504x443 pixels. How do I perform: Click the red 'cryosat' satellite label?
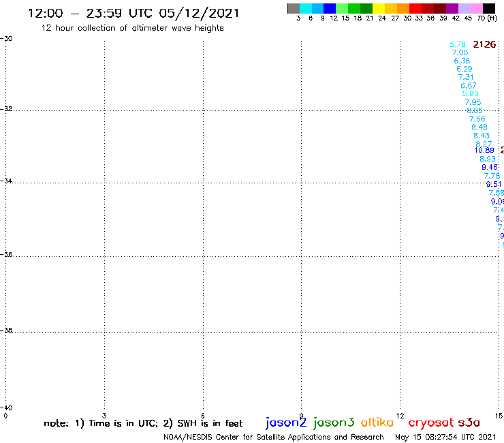click(x=431, y=423)
